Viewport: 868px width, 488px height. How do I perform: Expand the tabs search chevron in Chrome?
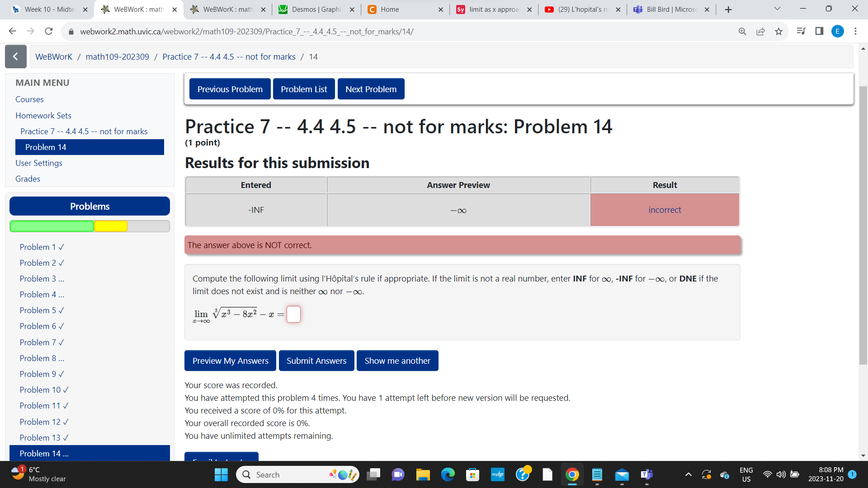[777, 9]
